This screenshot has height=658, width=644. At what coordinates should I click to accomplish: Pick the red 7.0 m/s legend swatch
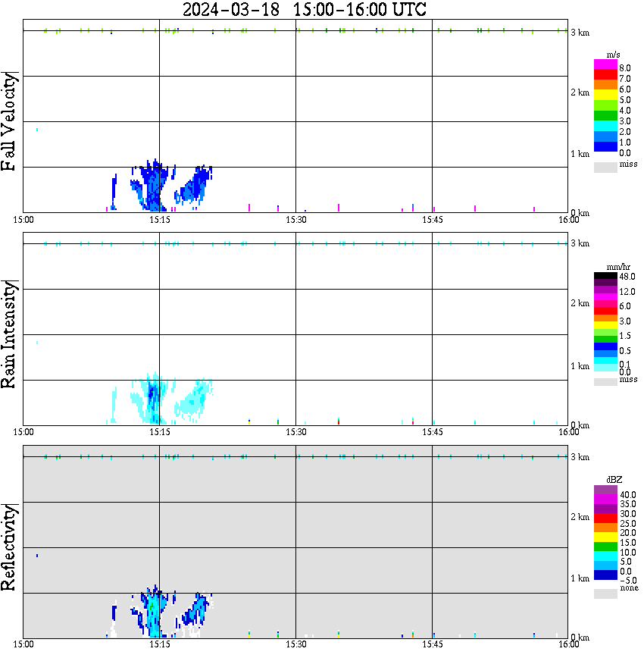[x=605, y=75]
